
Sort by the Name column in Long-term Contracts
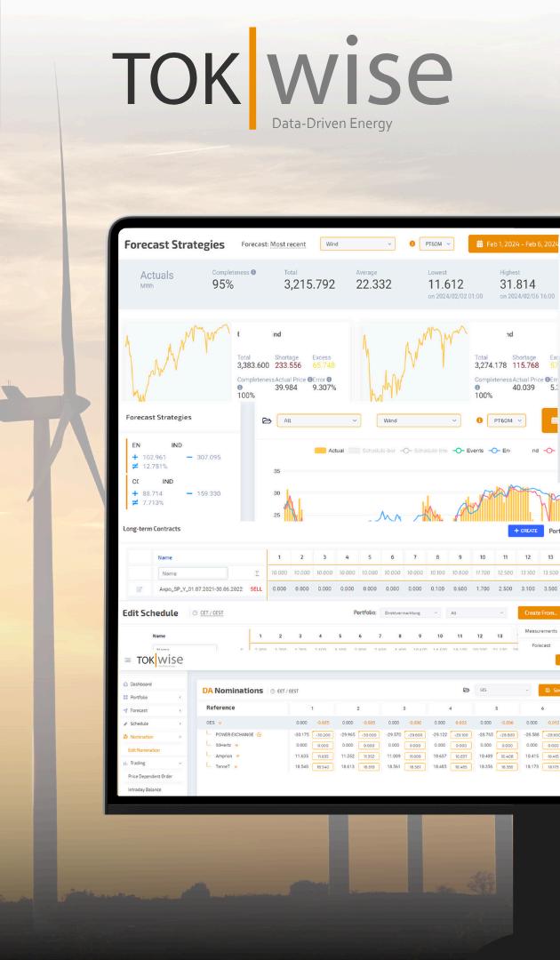tap(165, 557)
